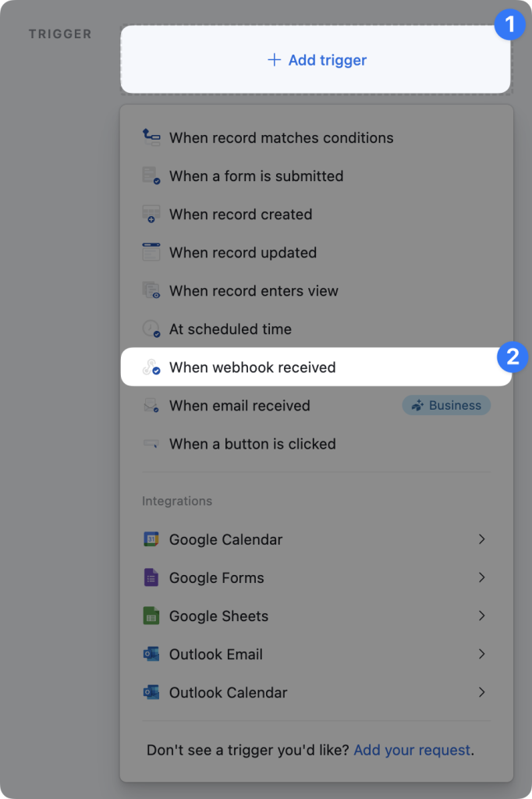Screen dimensions: 532x799
Task: Click the Business plan badge
Action: (x=446, y=406)
